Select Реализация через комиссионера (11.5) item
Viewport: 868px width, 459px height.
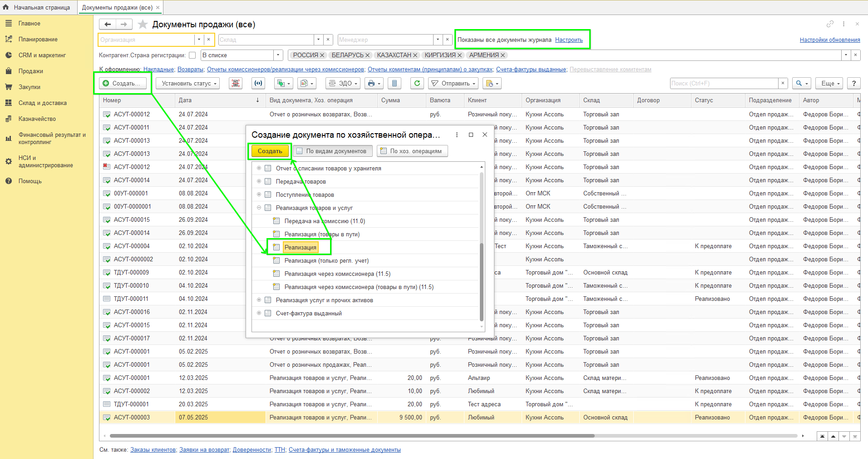pos(337,274)
